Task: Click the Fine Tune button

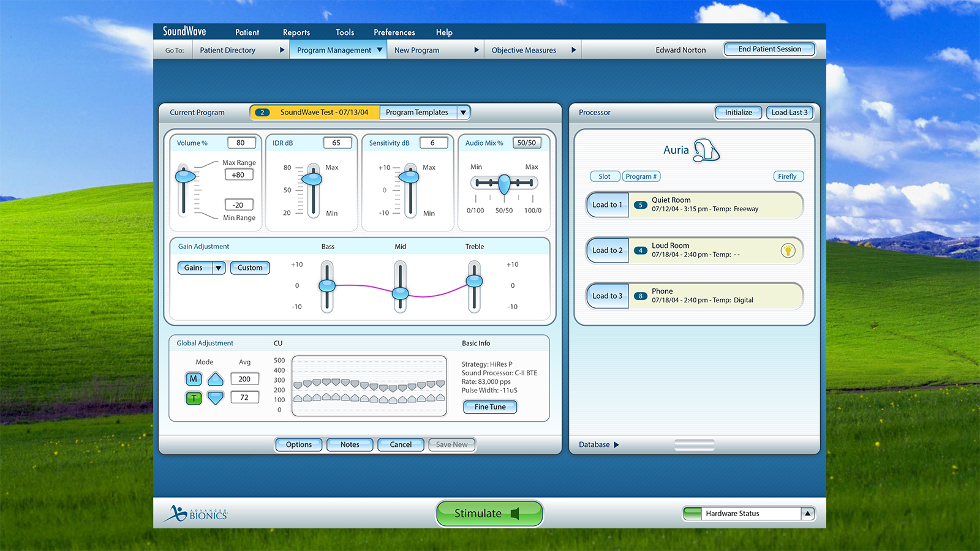Action: [x=490, y=407]
